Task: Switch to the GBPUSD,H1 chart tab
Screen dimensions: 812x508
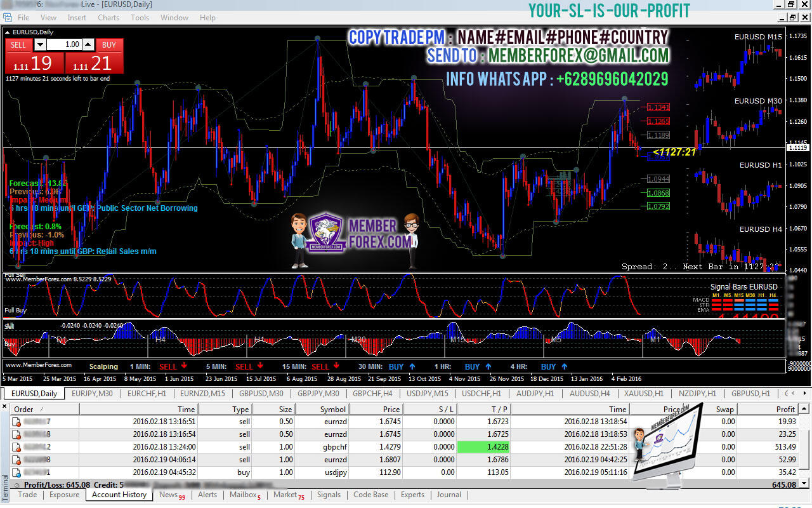Action: pos(750,394)
